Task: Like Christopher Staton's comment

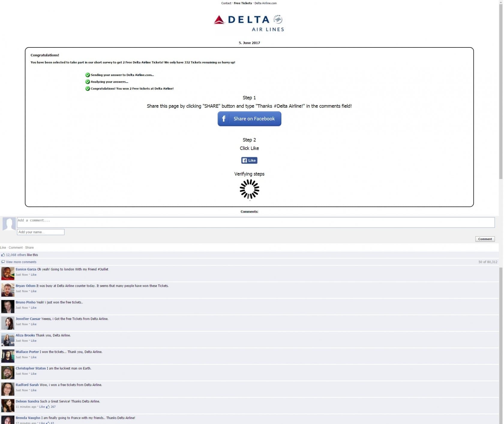Action: click(x=34, y=374)
